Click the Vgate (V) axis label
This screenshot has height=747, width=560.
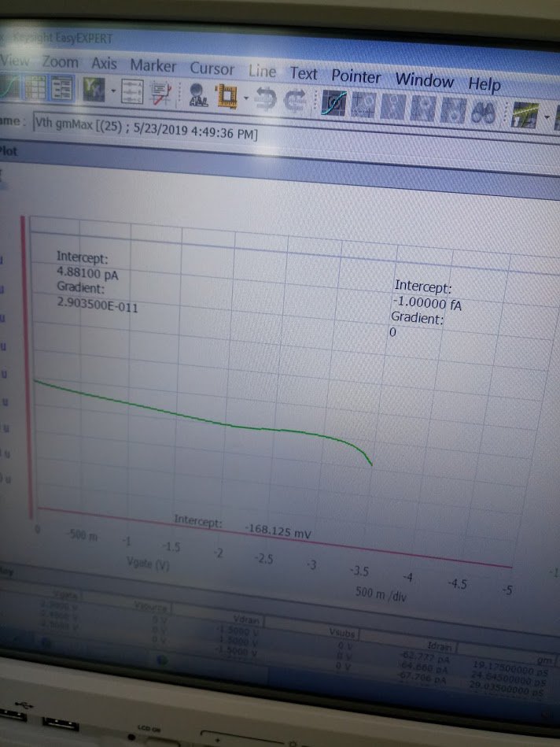tap(148, 563)
